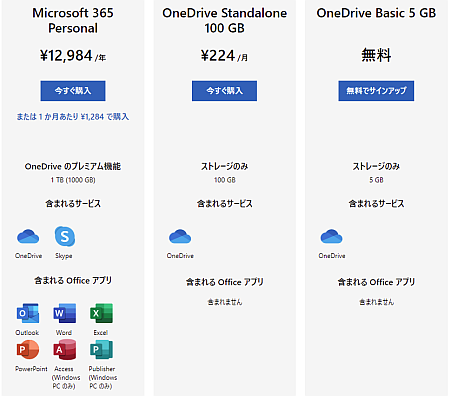Click the 5 GB storage text under ストレージのみ

(x=376, y=180)
